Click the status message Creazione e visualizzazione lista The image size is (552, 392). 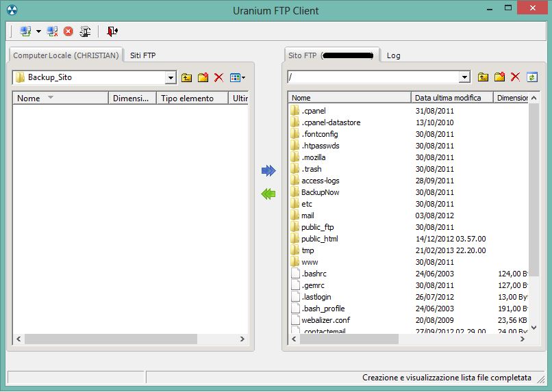447,377
